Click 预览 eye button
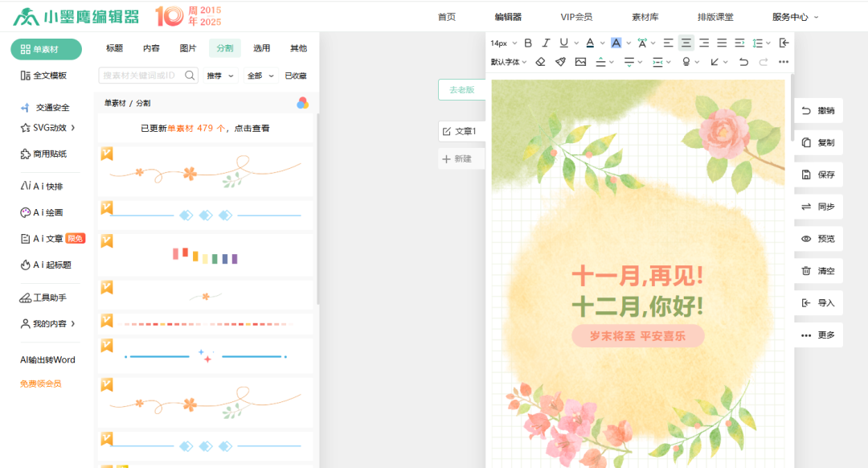 (818, 239)
